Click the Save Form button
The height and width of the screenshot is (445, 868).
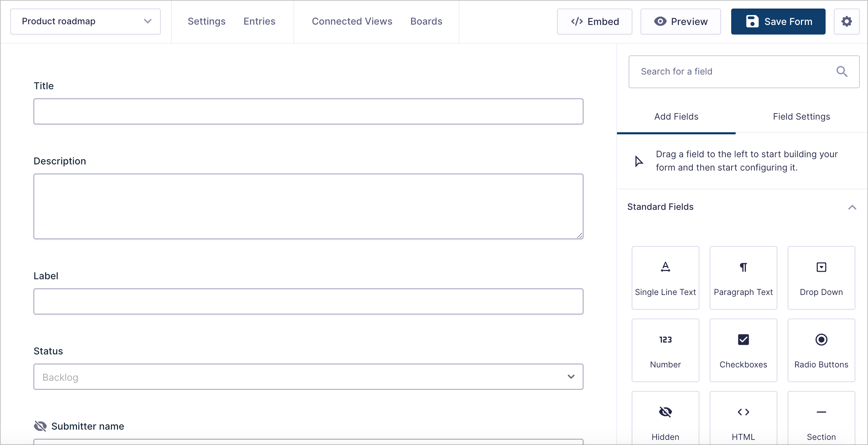tap(778, 21)
